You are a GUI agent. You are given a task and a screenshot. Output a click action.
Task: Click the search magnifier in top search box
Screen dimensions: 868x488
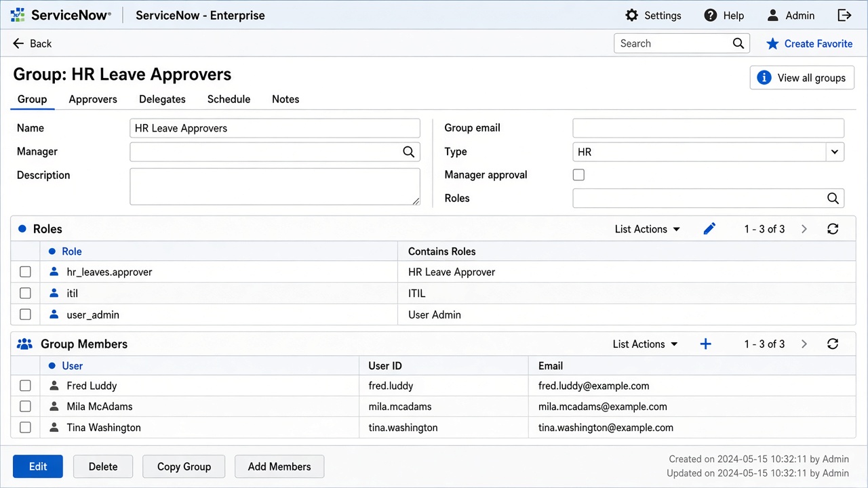[x=738, y=43]
